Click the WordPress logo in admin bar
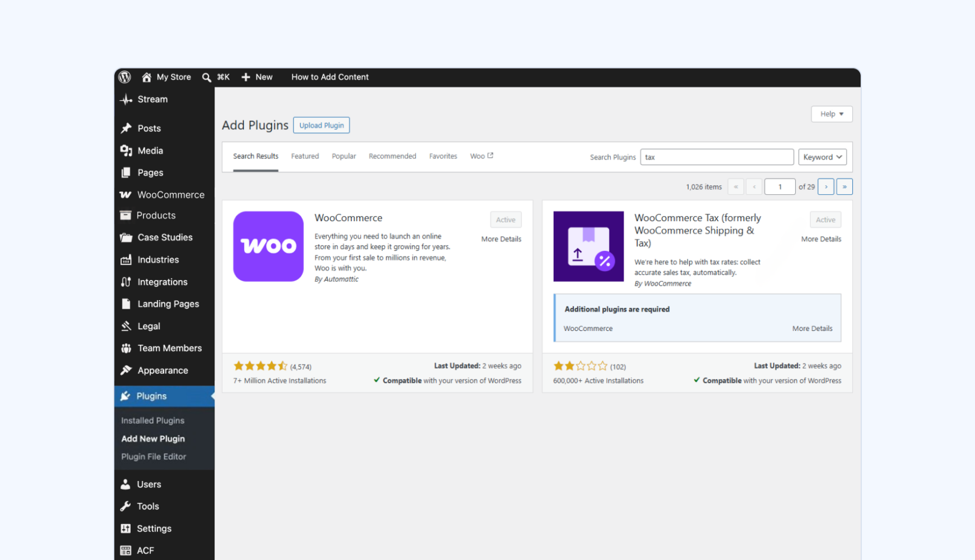This screenshot has height=560, width=975. click(125, 77)
